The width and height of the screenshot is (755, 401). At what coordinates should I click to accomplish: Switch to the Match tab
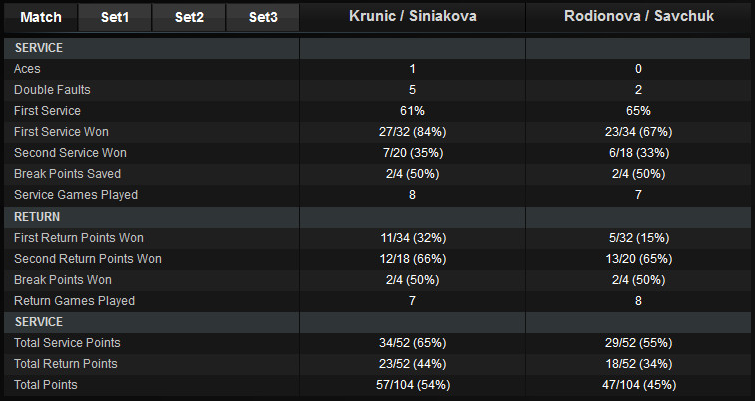coord(41,17)
